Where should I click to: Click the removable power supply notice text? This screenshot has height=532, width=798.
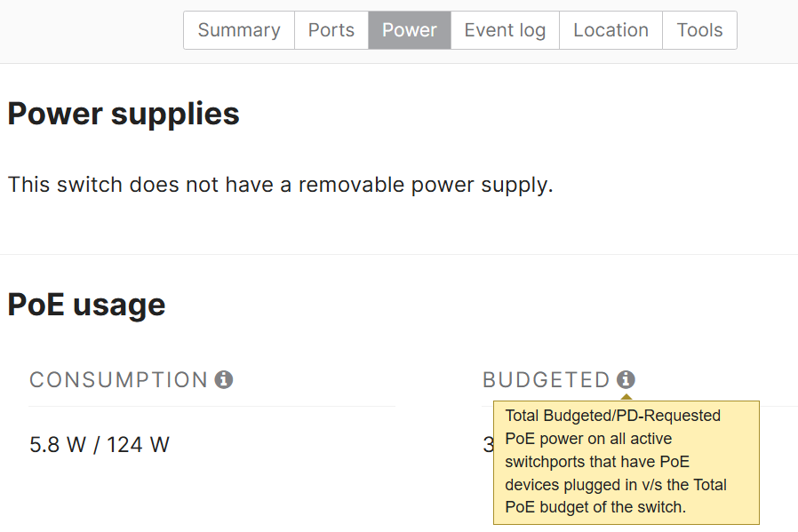(x=281, y=185)
